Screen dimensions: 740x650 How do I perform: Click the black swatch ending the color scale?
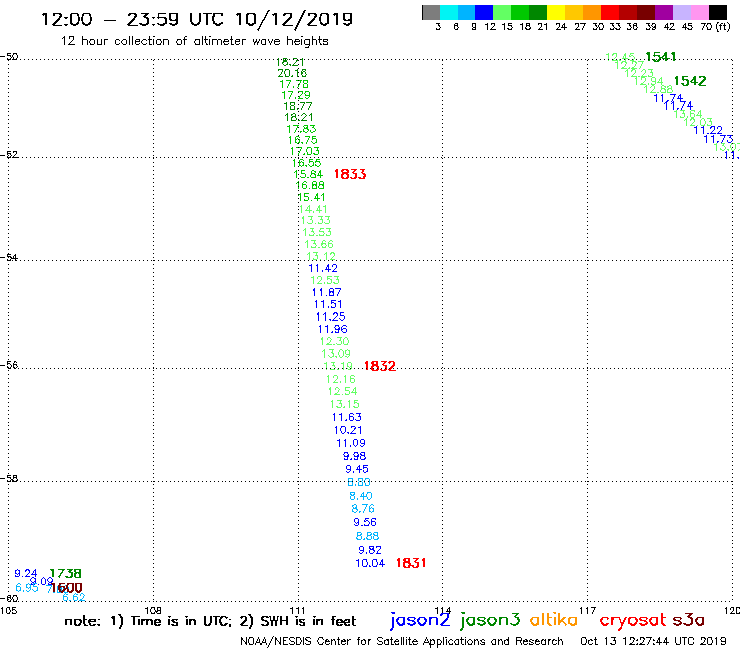coord(718,12)
